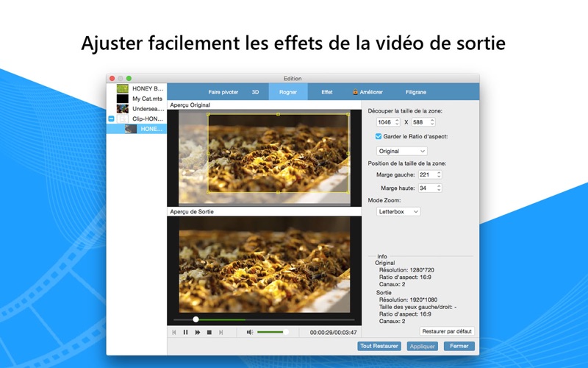Click the Clip-HON... document icon
The height and width of the screenshot is (368, 588).
(123, 118)
